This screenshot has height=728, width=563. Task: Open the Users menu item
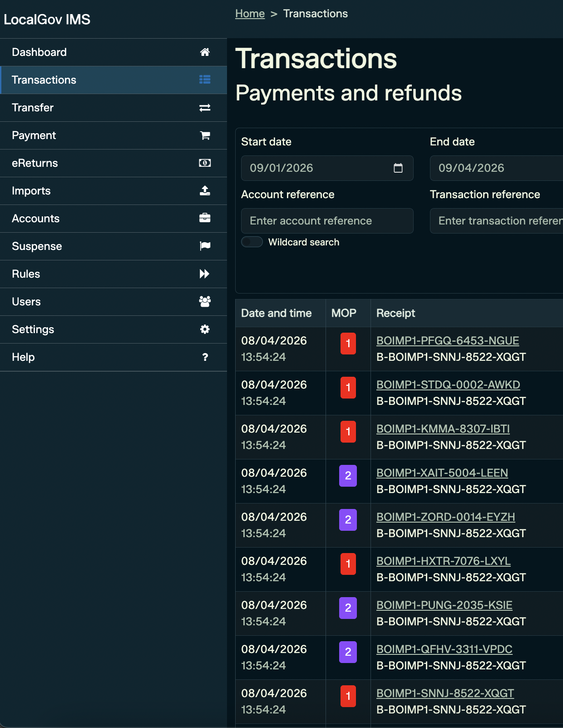click(114, 302)
